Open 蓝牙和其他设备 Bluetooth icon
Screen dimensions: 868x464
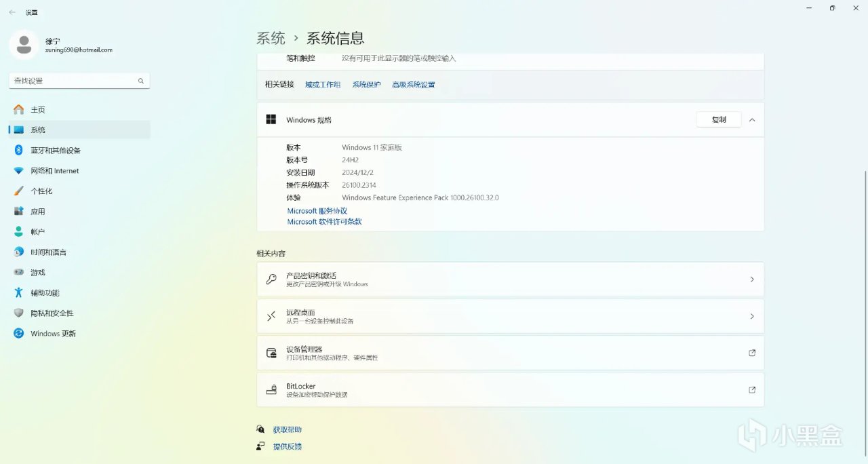point(19,150)
